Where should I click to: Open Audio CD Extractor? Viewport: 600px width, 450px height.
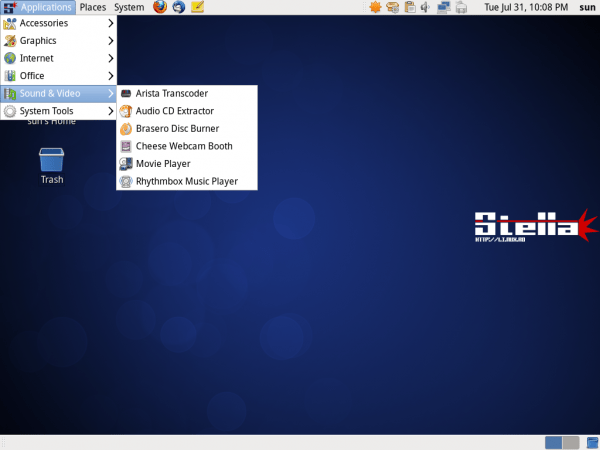click(x=174, y=111)
